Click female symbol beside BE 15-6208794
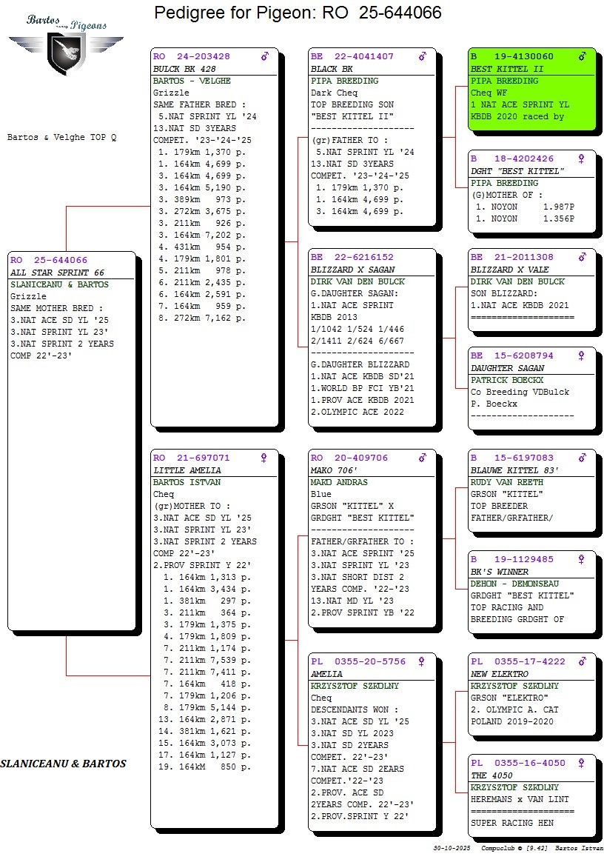 [583, 355]
